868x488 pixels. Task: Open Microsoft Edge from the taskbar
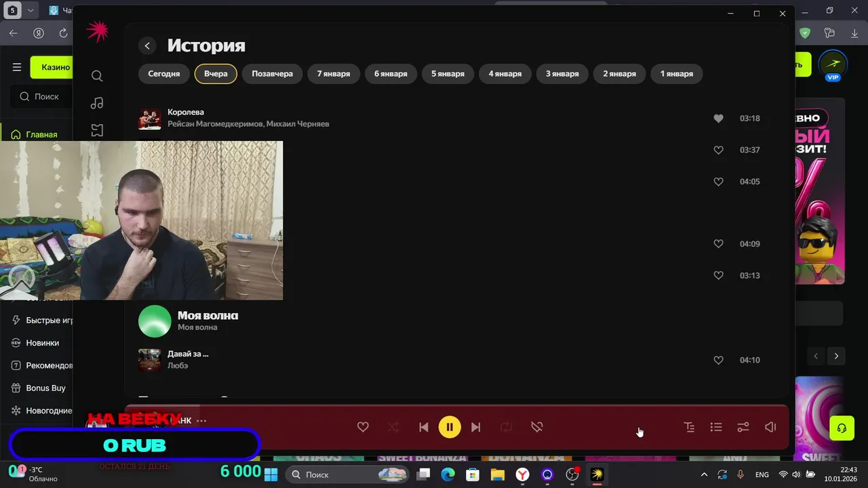point(448,474)
